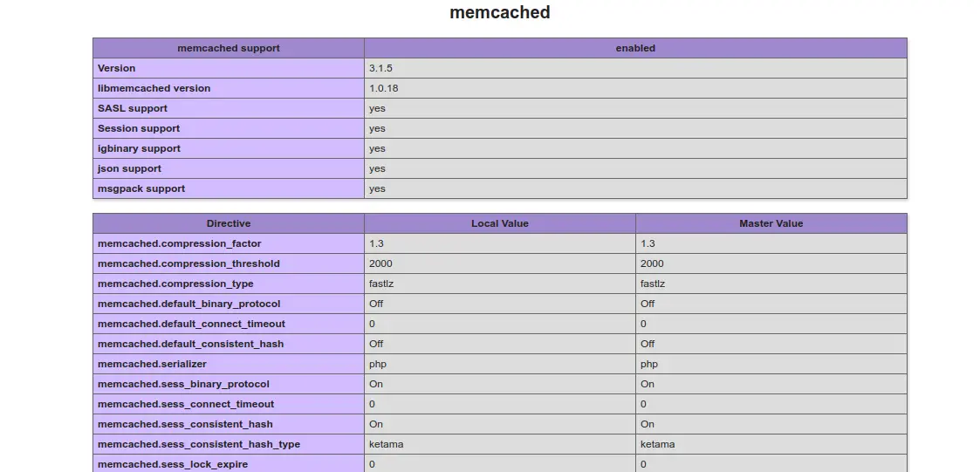Select memcached.serializer local value php
Screen dimensions: 980x472
tap(378, 364)
